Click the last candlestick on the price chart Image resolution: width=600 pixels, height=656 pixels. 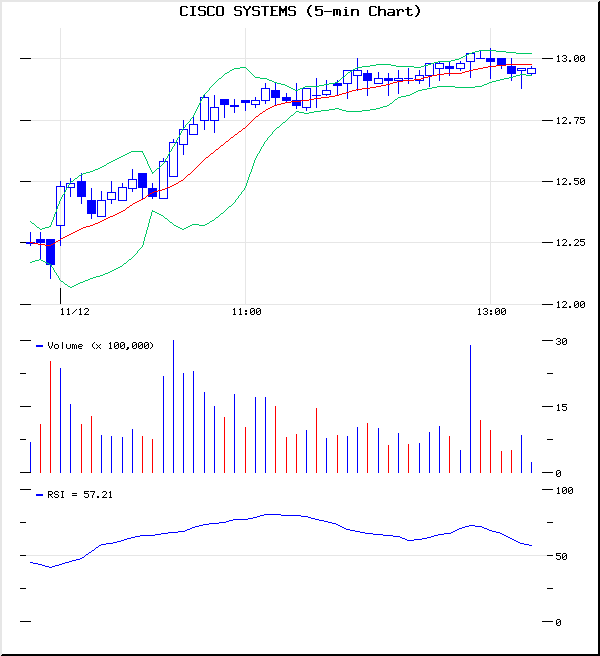(x=531, y=71)
